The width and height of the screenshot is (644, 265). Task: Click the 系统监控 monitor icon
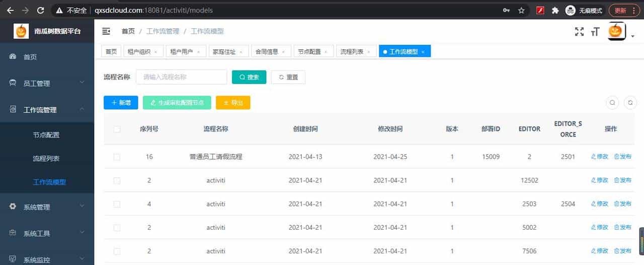coord(13,260)
